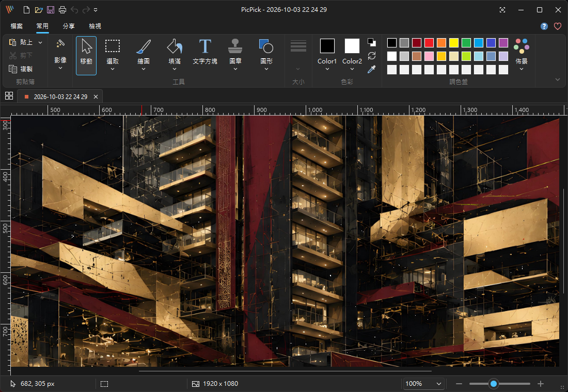Switch to the 常用 (Home) ribbon tab
568x392 pixels.
tap(42, 26)
